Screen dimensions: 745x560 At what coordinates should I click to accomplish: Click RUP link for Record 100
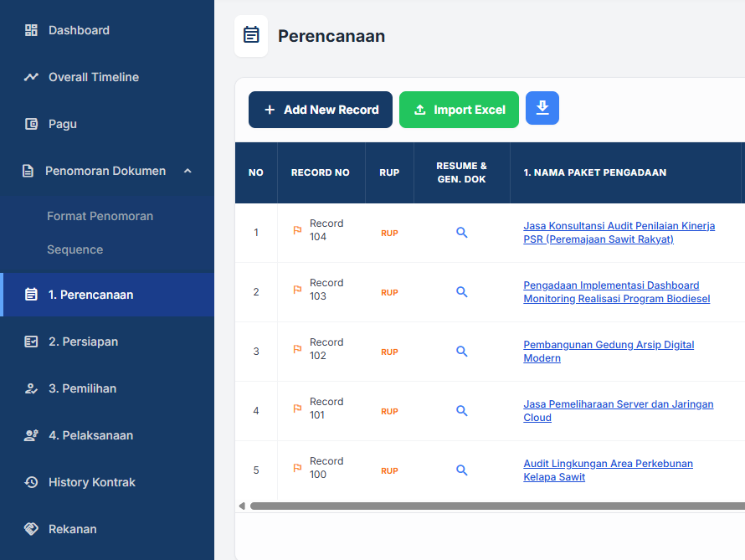(x=389, y=470)
